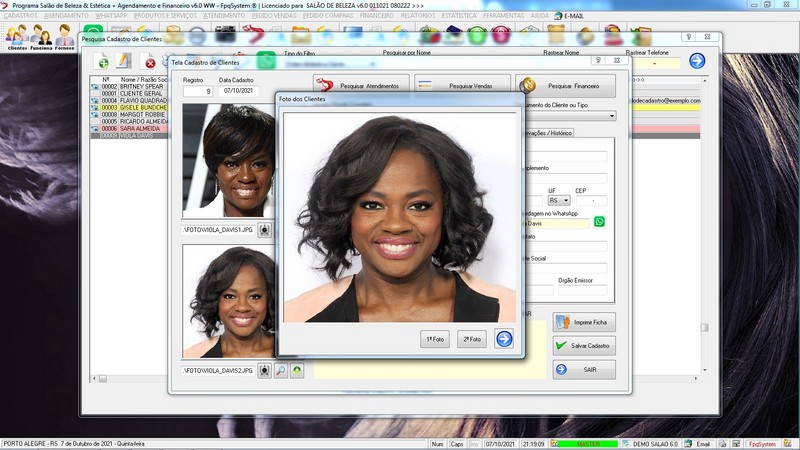Open UF state dropdown showing RS
The image size is (800, 450).
point(559,201)
